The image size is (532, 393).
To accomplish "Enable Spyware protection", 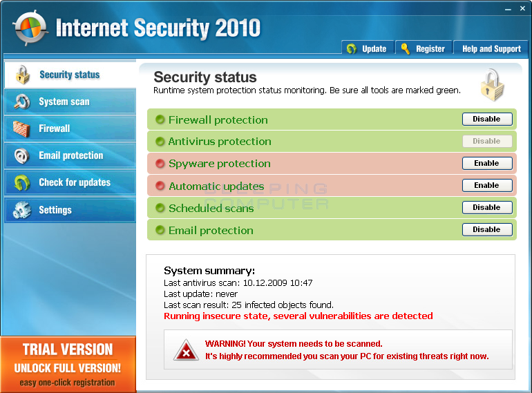I will (487, 163).
